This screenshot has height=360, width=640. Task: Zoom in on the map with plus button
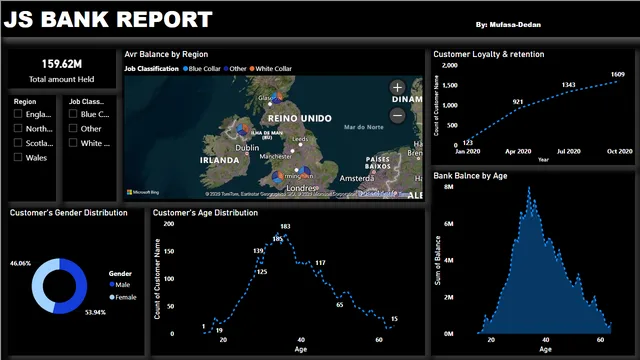[397, 87]
